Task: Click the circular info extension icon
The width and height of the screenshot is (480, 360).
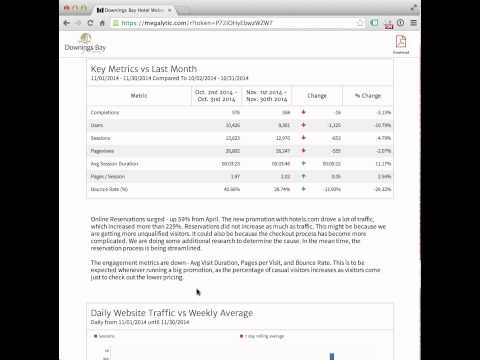Action: [401, 23]
